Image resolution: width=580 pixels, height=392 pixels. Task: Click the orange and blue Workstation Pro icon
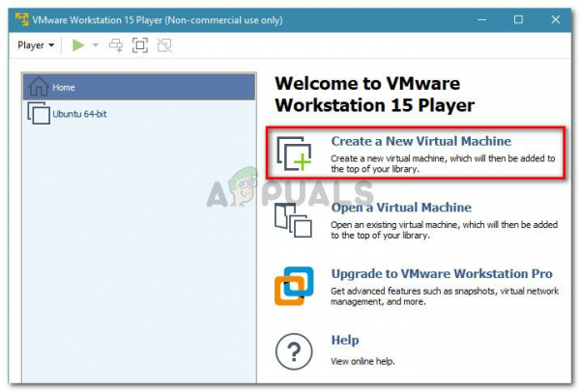coord(294,286)
